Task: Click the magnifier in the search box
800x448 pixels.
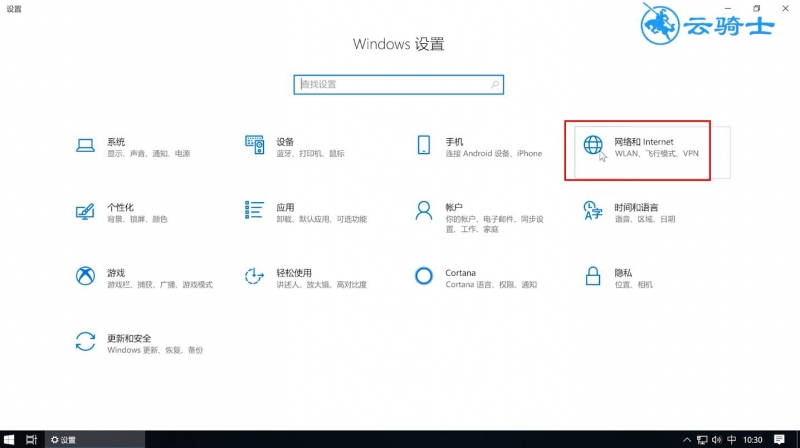Action: click(494, 85)
